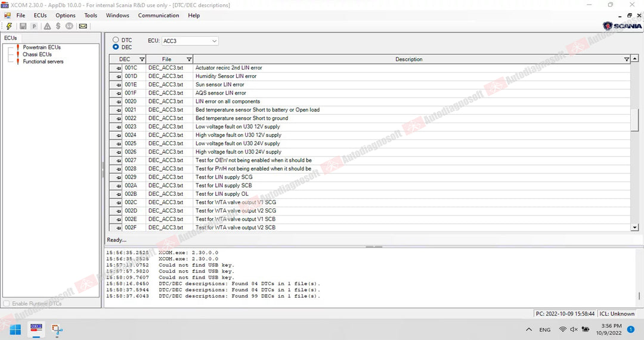Enable the Runtime DTCs checkbox

point(7,304)
